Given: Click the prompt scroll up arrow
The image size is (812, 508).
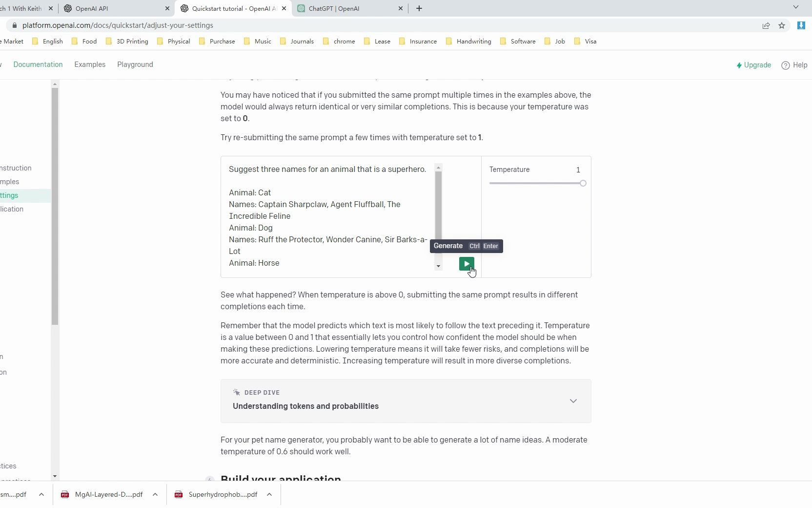Looking at the screenshot, I should click(x=438, y=168).
